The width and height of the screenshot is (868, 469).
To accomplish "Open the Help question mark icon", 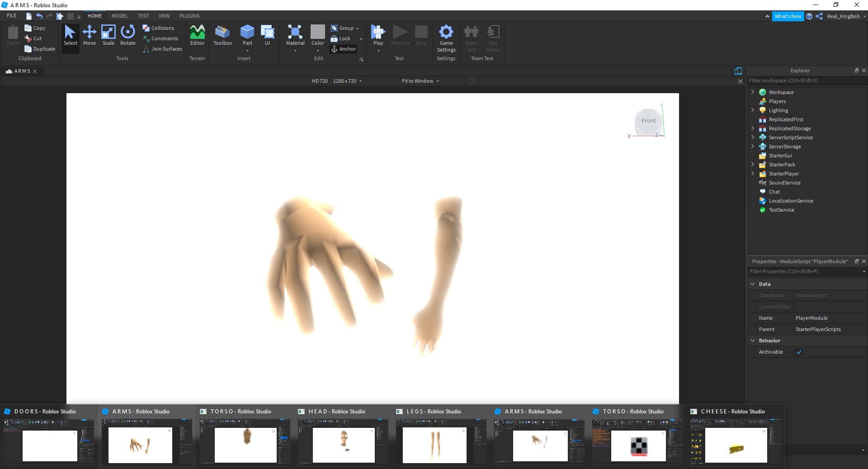I will tap(809, 16).
